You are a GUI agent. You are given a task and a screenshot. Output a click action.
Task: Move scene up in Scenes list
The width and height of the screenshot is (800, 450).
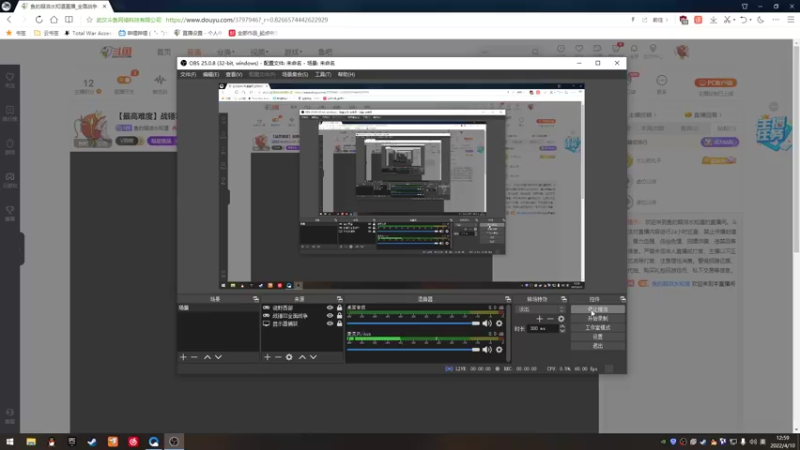click(207, 357)
